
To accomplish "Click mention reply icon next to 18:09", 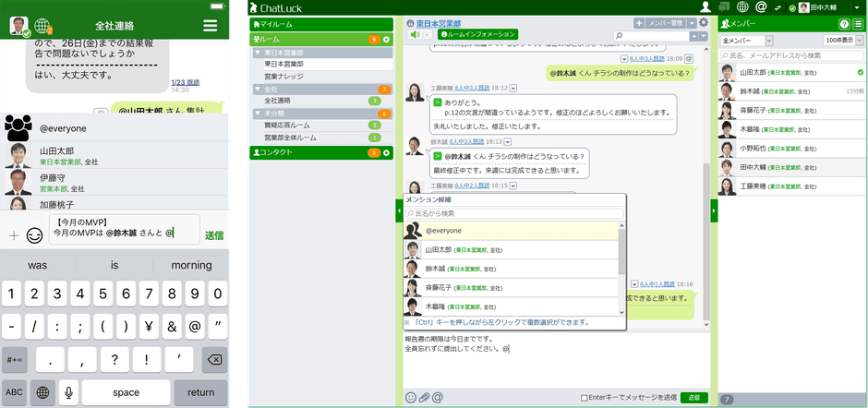I will pyautogui.click(x=689, y=58).
